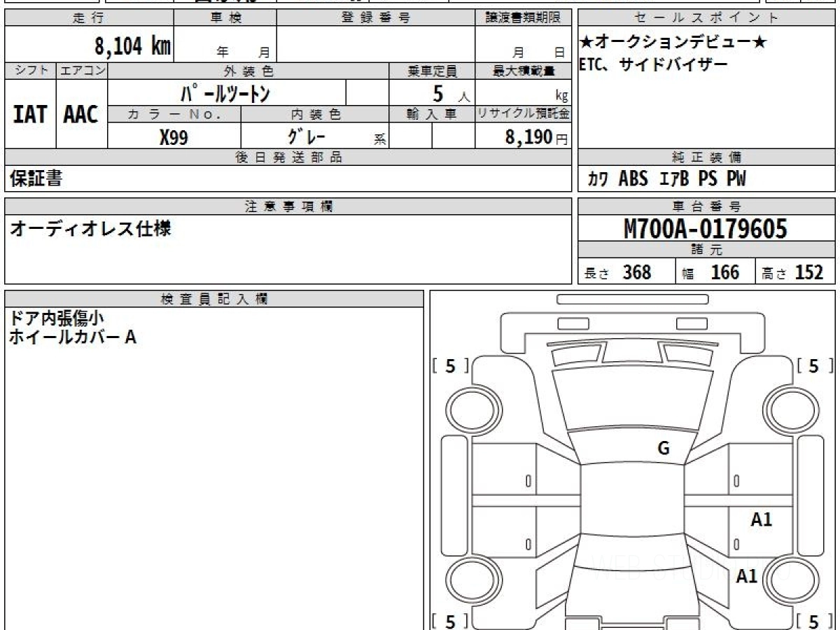This screenshot has height=630, width=840.
Task: Select the ホイールカバー A inspector note
Action: tap(72, 337)
